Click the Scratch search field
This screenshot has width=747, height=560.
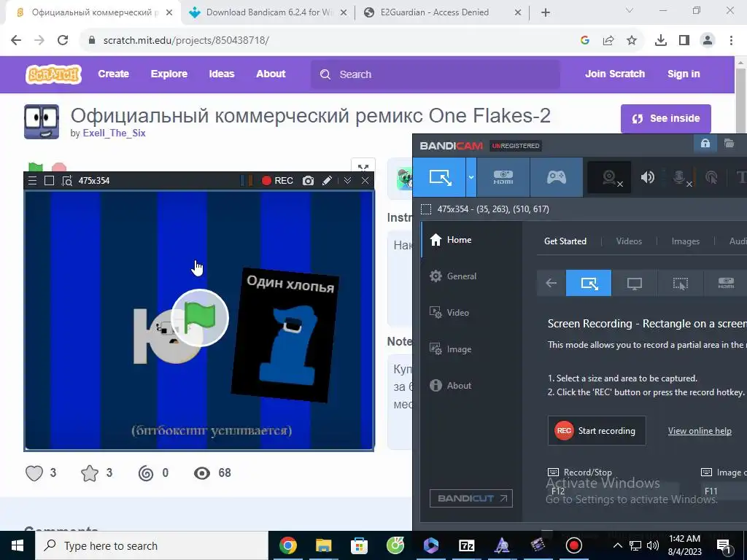pyautogui.click(x=436, y=74)
